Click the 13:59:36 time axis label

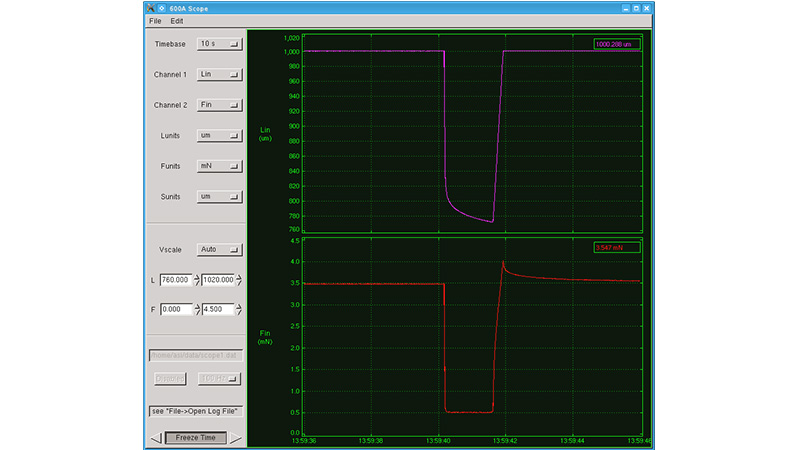pos(304,440)
